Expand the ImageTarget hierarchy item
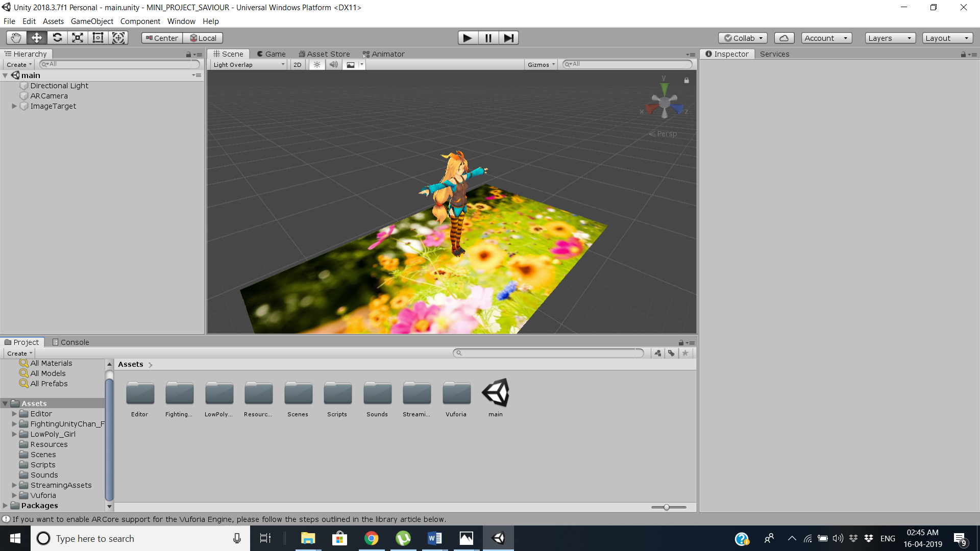 coord(14,106)
